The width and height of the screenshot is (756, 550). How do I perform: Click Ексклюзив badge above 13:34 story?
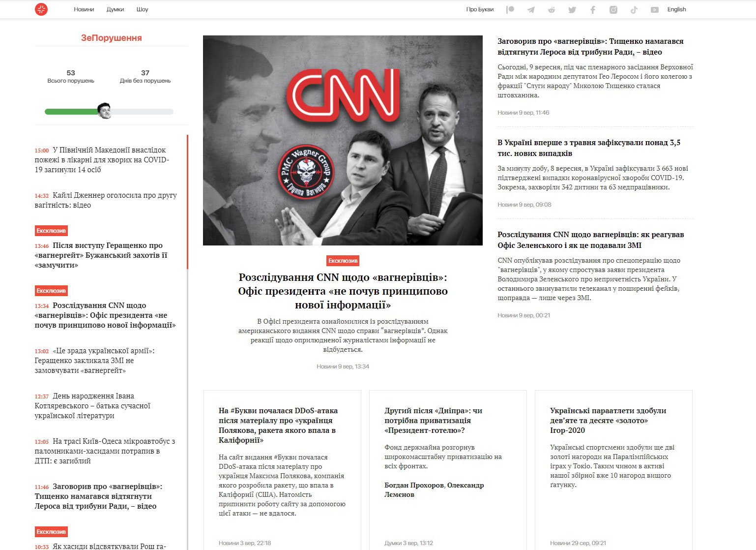click(x=51, y=291)
